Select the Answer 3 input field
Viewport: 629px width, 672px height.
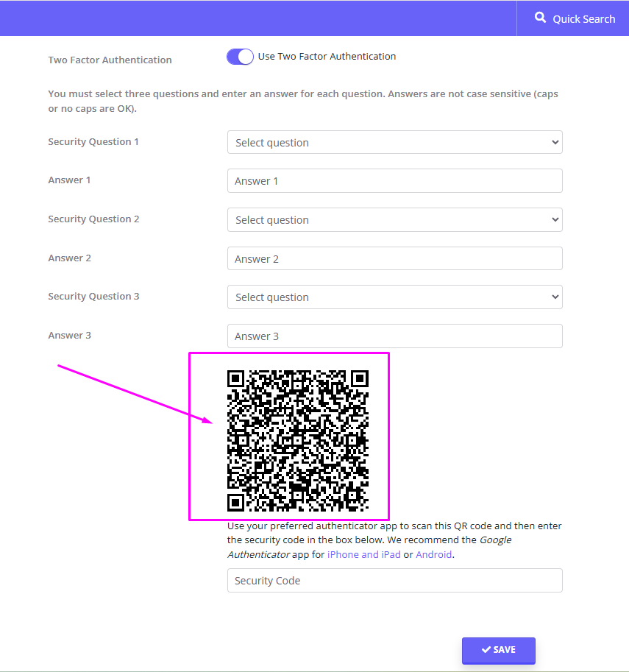point(394,336)
